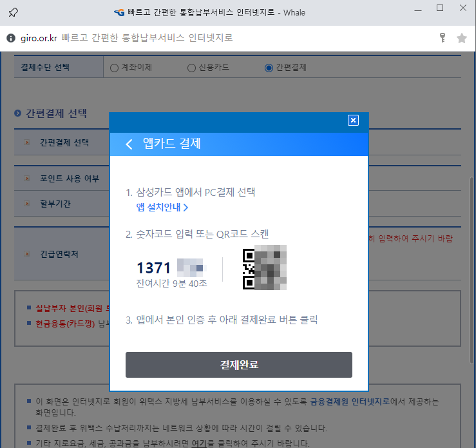The height and width of the screenshot is (448, 476).
Task: Click the 여기 link in the notice
Action: (199, 443)
